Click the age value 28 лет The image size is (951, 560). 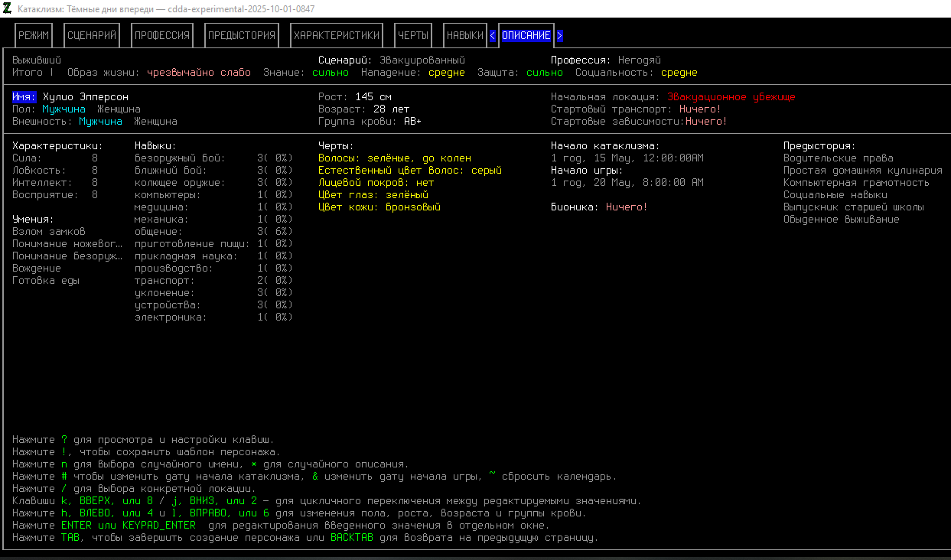[x=392, y=109]
